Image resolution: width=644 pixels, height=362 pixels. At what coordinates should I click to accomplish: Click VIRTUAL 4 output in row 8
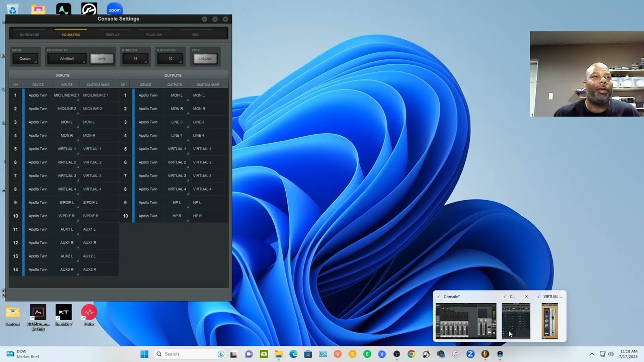[x=177, y=189]
